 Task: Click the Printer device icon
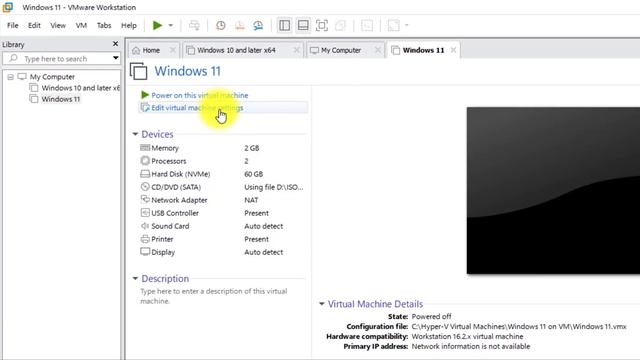coord(145,239)
